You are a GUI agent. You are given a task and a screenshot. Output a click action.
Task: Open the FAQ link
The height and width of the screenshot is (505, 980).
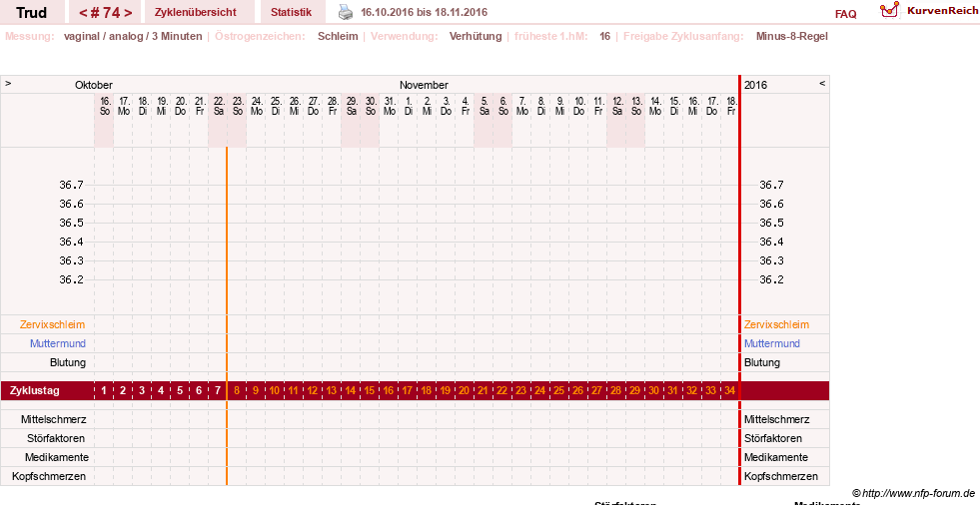(845, 14)
